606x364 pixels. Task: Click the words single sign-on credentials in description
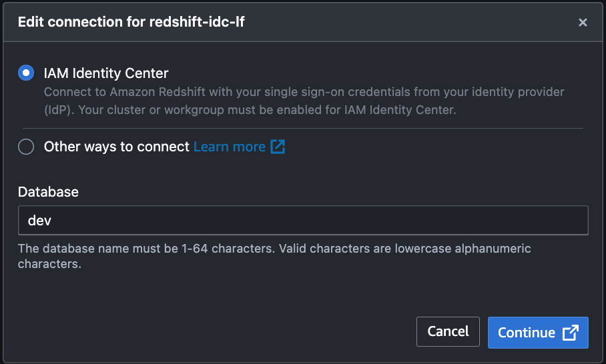pyautogui.click(x=338, y=91)
